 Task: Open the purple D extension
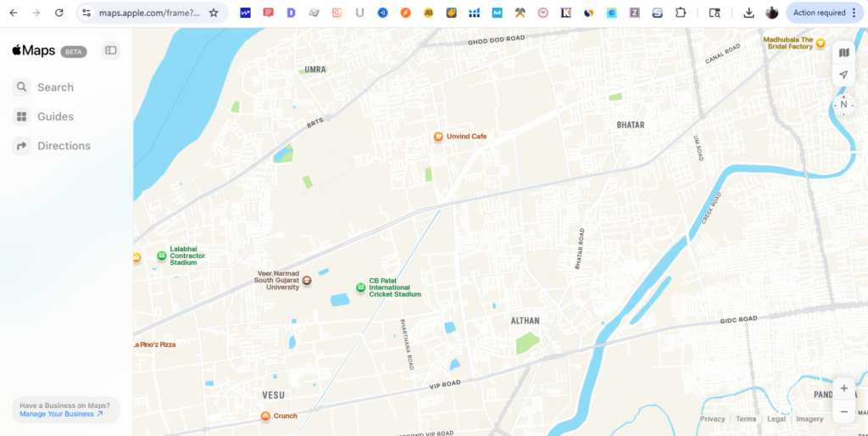(292, 13)
